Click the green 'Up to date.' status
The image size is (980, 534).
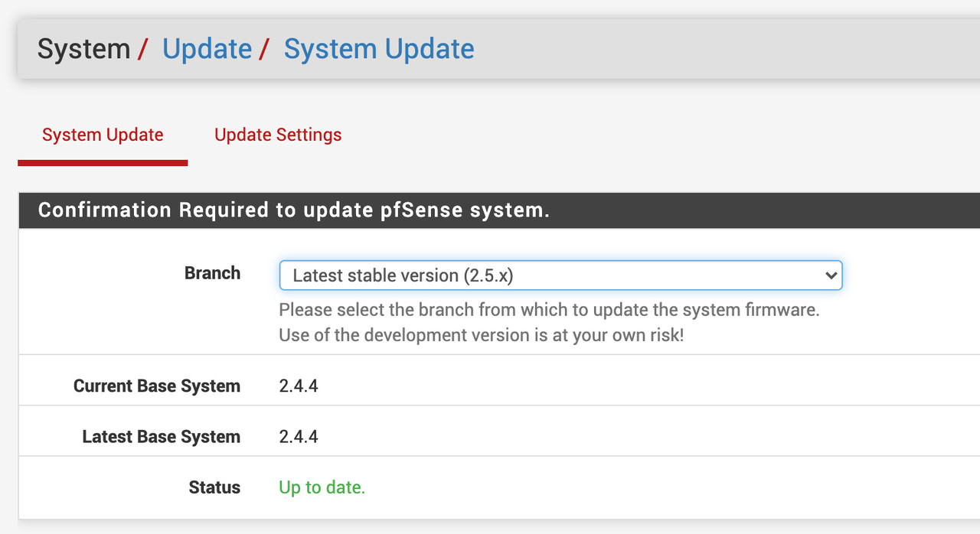click(322, 487)
